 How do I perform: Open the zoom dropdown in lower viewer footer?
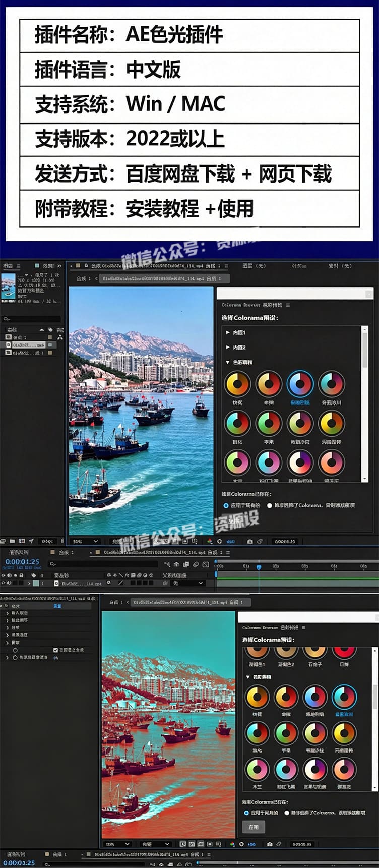(x=117, y=844)
